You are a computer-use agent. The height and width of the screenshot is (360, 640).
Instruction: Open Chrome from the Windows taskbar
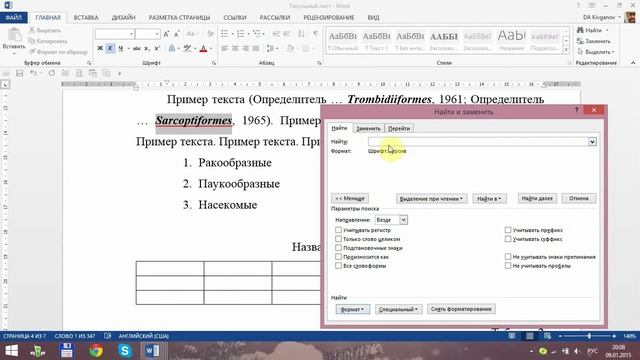pyautogui.click(x=96, y=351)
